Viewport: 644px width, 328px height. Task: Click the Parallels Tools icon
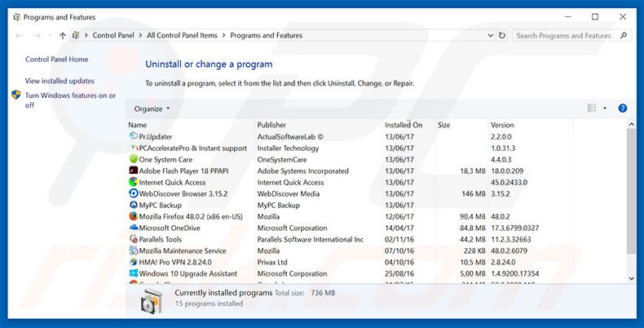pos(134,239)
